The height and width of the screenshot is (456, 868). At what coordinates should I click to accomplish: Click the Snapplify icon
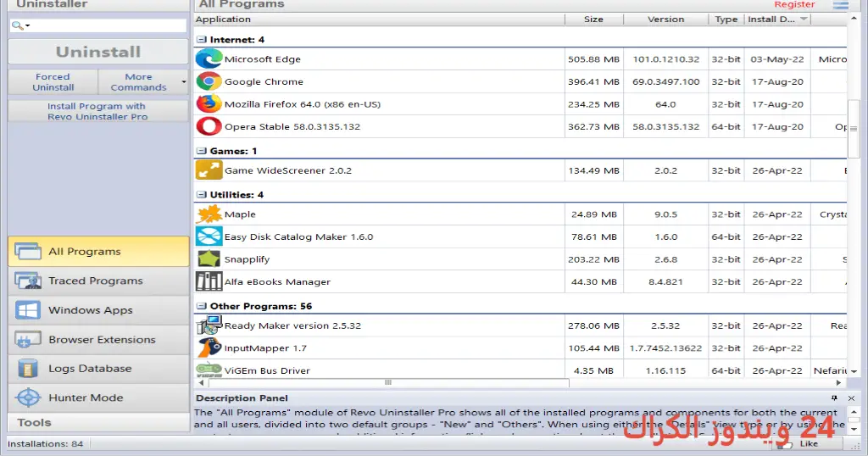coord(209,259)
